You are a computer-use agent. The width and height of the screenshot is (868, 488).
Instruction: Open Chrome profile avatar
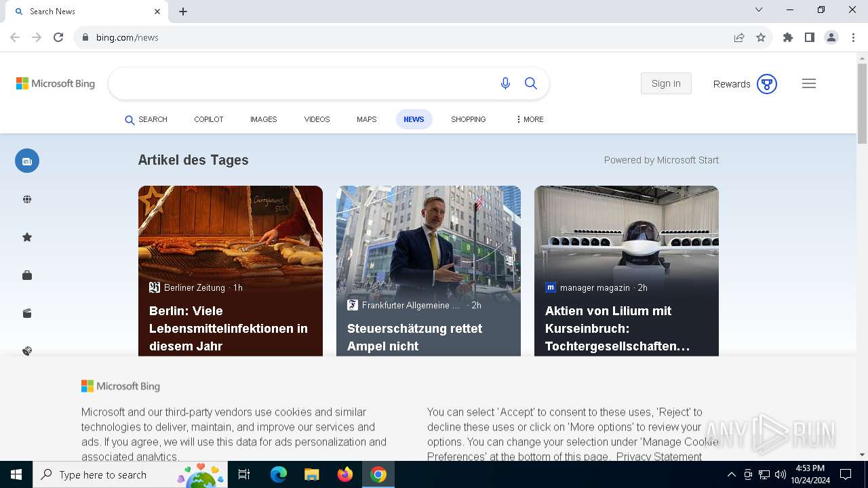point(831,37)
